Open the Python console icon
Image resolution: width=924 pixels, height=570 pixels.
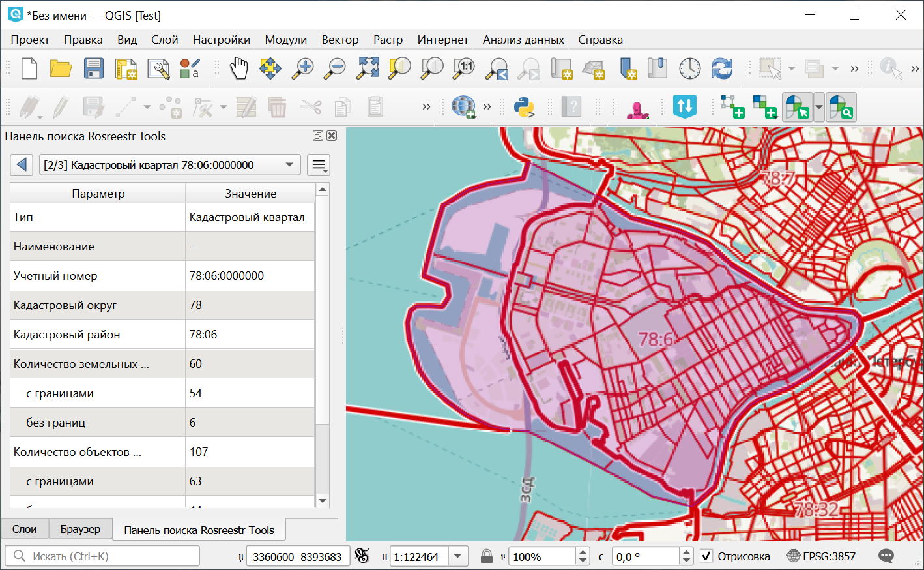point(525,107)
